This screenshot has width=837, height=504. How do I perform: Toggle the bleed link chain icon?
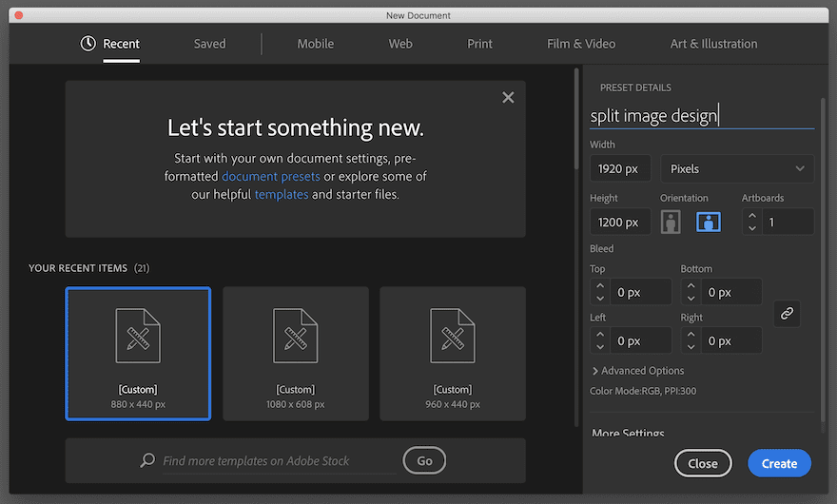(787, 313)
